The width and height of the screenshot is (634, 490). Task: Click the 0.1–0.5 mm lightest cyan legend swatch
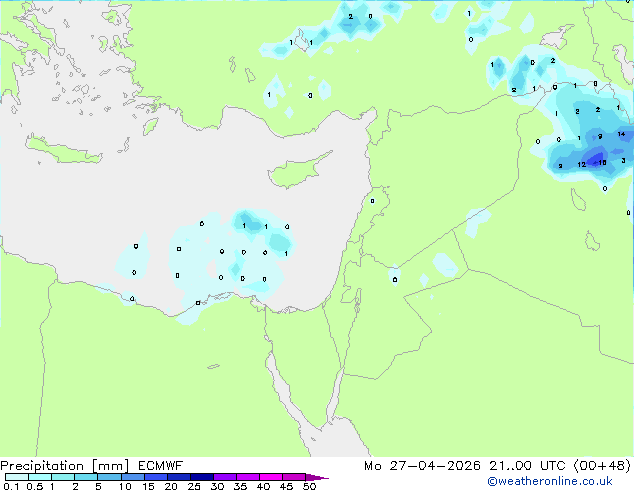tap(17, 477)
